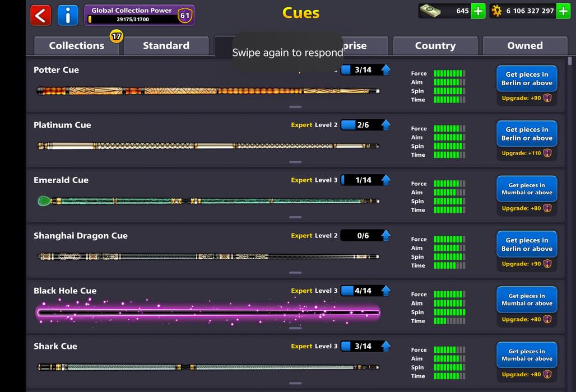Select the Country tab
576x392 pixels.
click(435, 46)
